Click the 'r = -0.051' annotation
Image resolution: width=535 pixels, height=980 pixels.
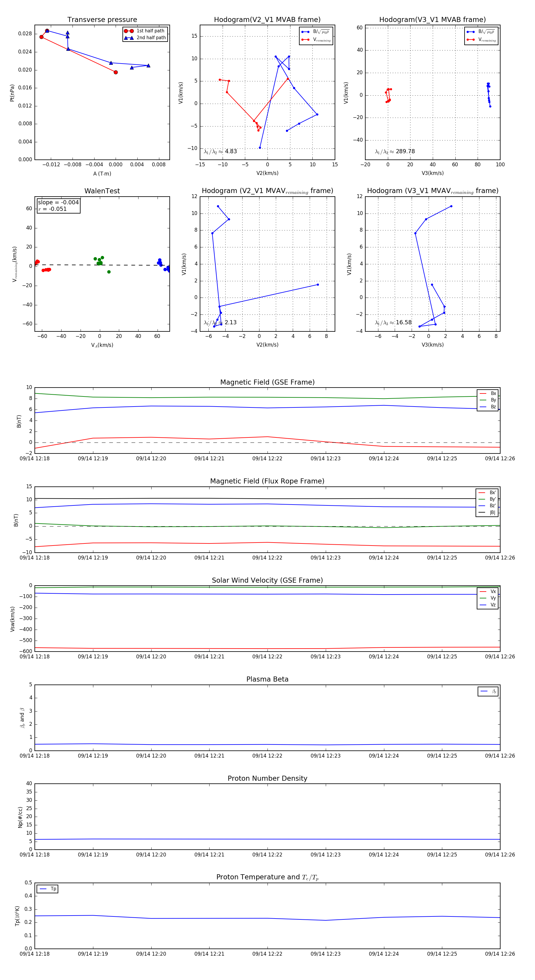click(x=52, y=209)
